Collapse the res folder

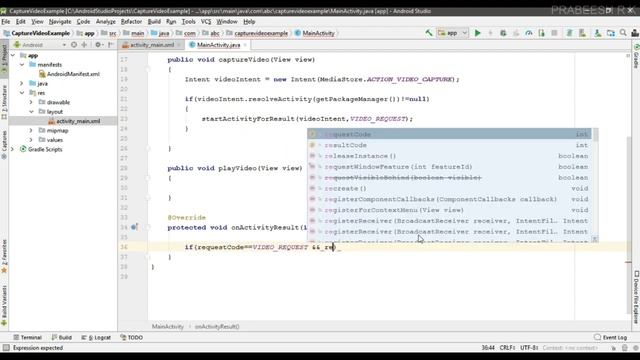point(22,93)
